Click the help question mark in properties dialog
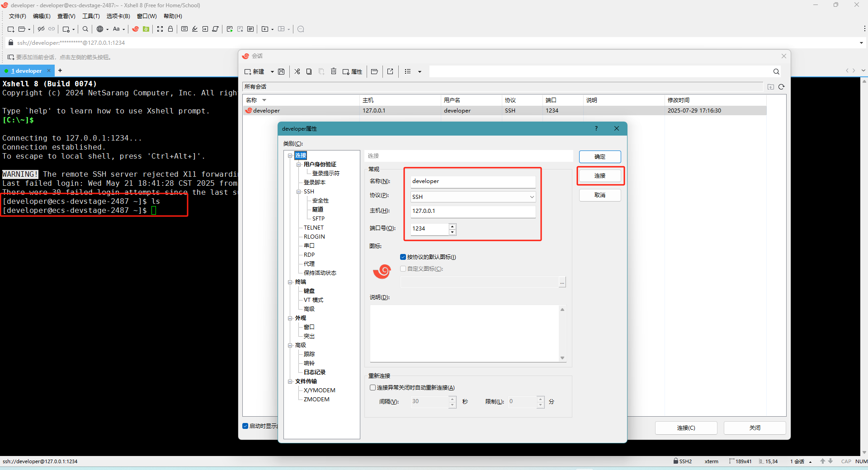The height and width of the screenshot is (470, 868). (596, 128)
